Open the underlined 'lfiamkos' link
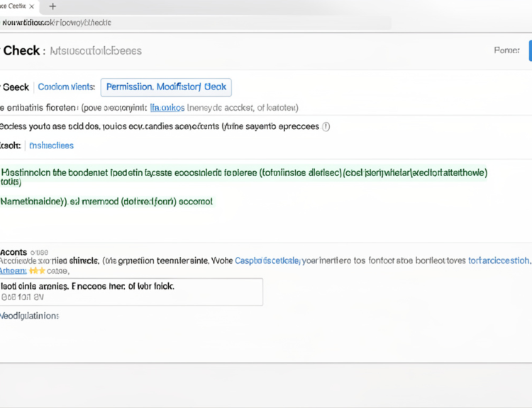 point(167,108)
